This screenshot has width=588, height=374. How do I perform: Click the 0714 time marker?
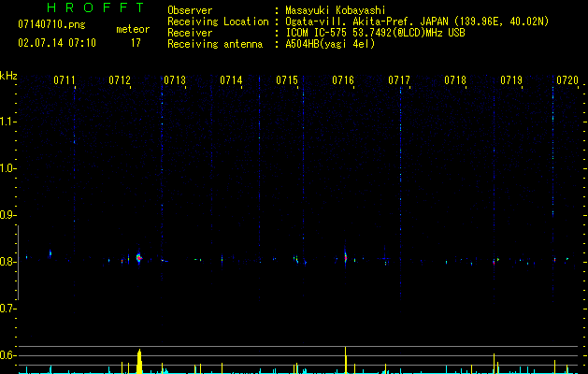click(231, 80)
